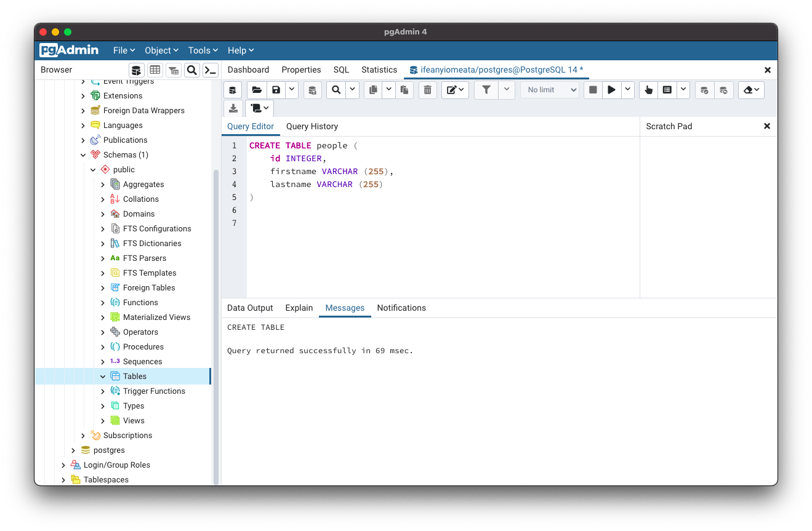The height and width of the screenshot is (531, 812).
Task: Click the Paste icon in query toolbar
Action: tap(404, 90)
